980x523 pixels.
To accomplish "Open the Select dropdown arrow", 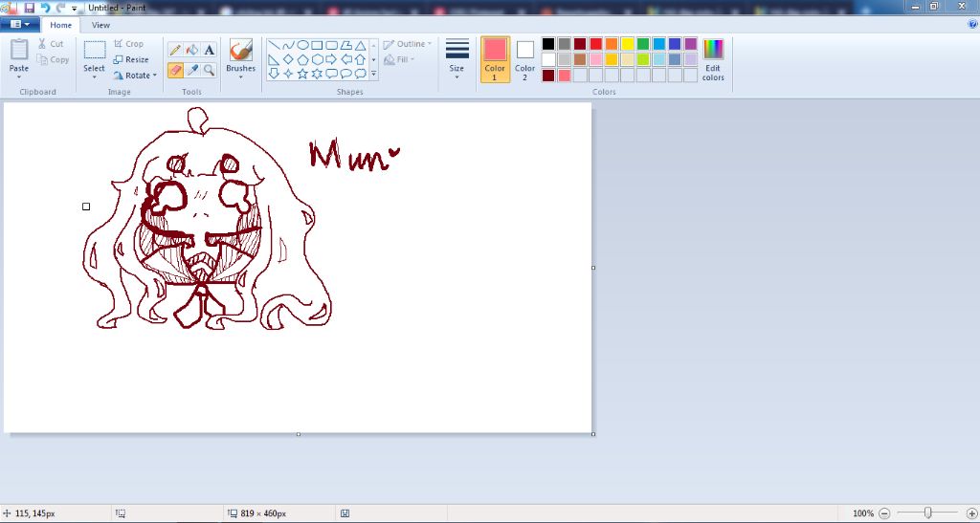I will click(95, 77).
